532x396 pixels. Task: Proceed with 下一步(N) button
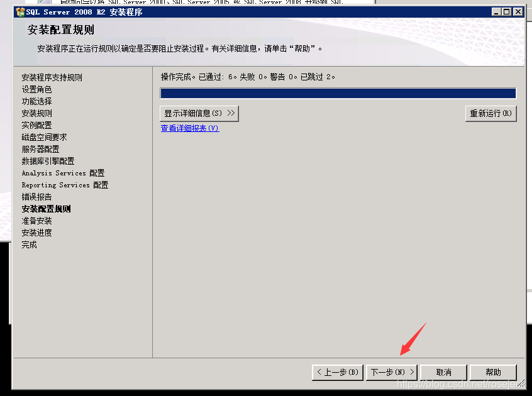(x=392, y=372)
